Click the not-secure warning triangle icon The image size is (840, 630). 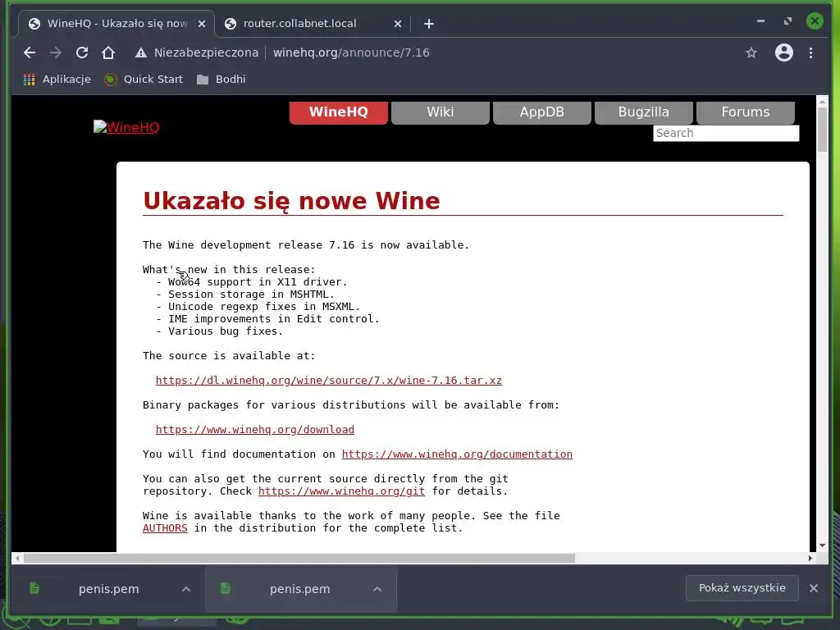[141, 52]
